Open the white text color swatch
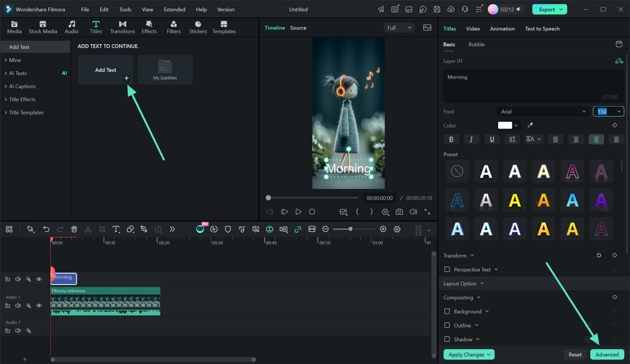630x364 pixels. click(x=505, y=125)
